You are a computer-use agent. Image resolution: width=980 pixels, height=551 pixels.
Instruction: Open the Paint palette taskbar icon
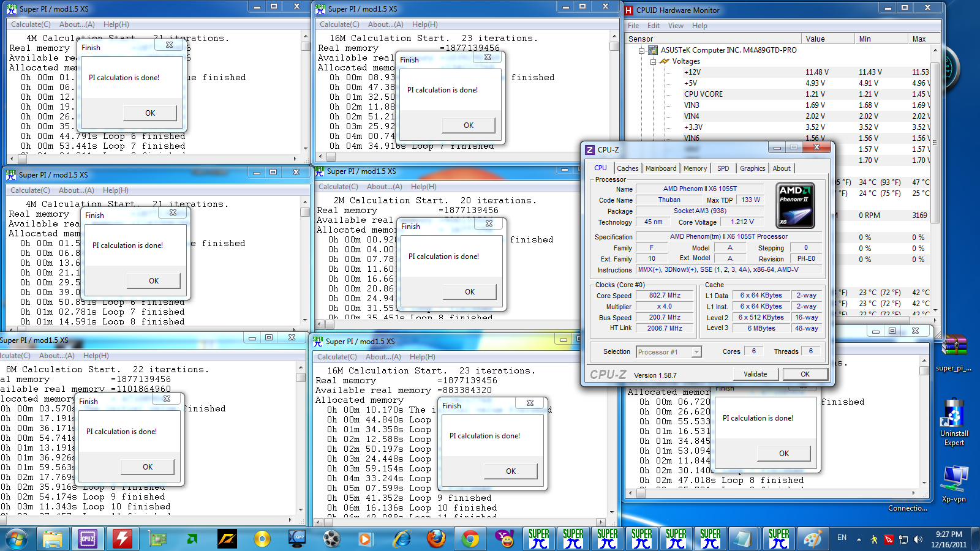tap(812, 539)
